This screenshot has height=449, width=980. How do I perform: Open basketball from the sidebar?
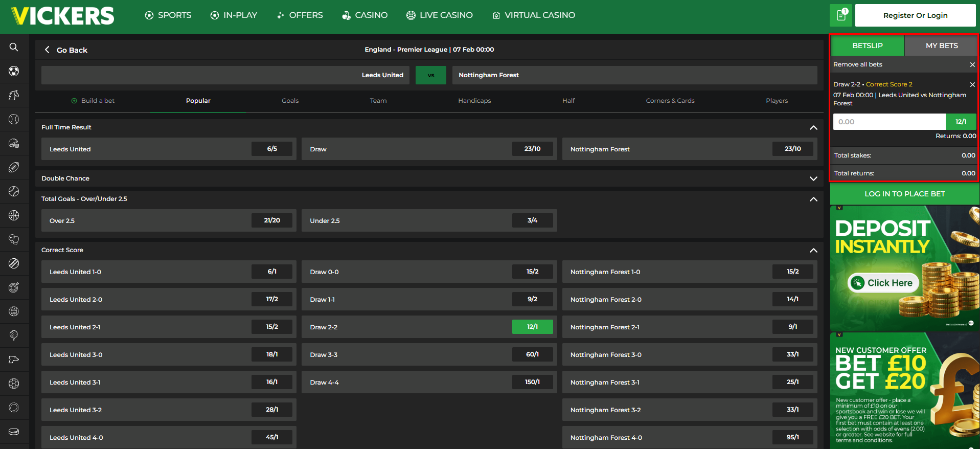point(14,215)
